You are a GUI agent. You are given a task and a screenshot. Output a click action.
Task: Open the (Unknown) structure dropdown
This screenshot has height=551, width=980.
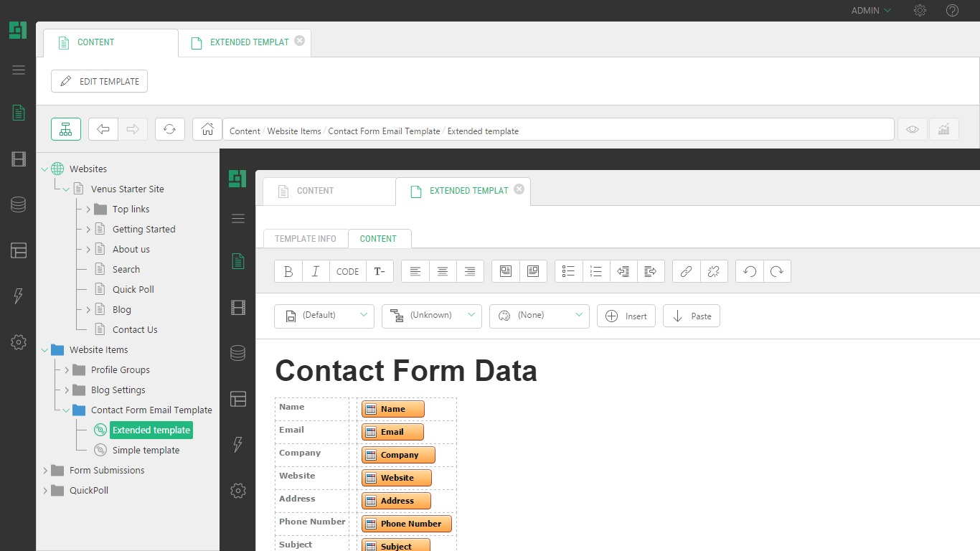click(432, 316)
